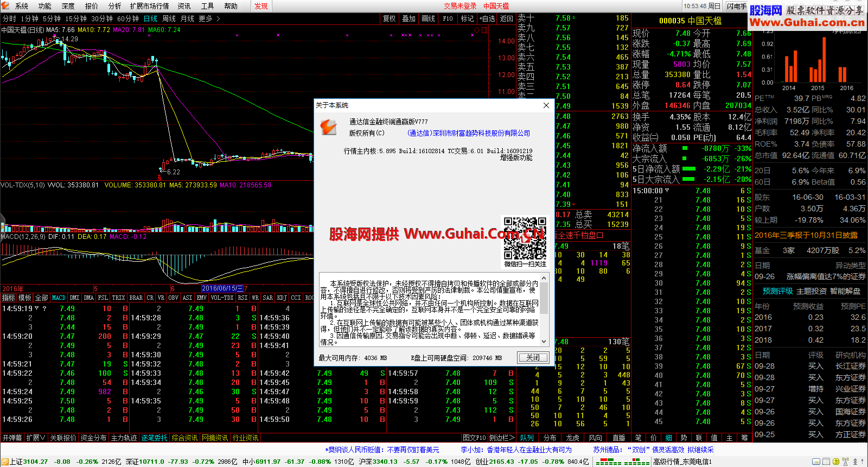
Task: Open the 工具 menu
Action: [x=207, y=6]
